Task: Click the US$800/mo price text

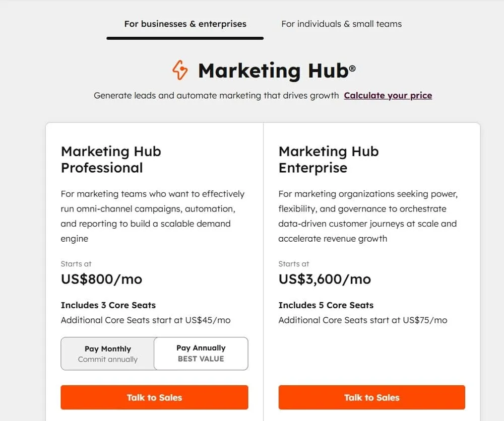Action: [x=101, y=279]
